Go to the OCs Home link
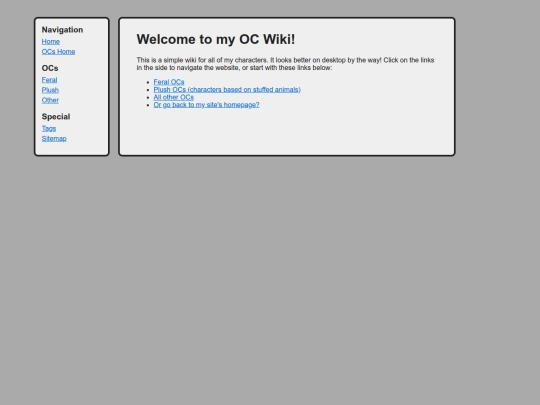This screenshot has height=405, width=540. coord(58,52)
